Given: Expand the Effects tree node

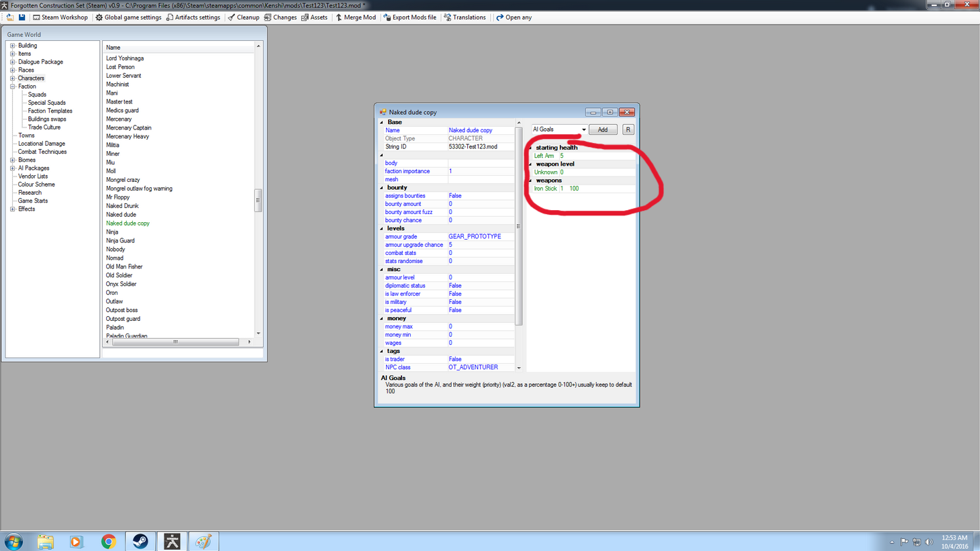Looking at the screenshot, I should (x=12, y=209).
